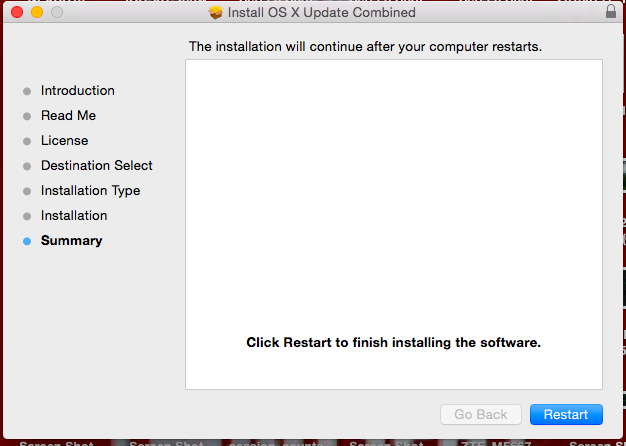Screen dimensions: 626x446
Task: Click the Restart button
Action: (x=566, y=414)
